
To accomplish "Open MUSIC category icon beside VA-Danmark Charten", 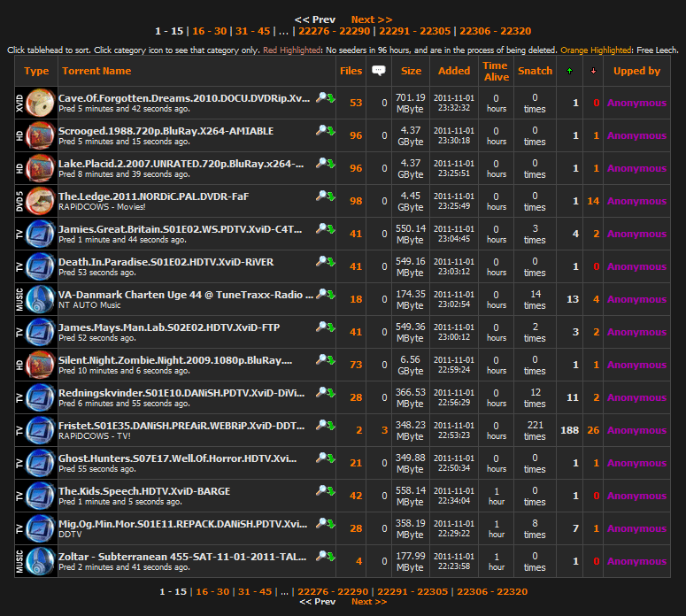I will coord(36,299).
